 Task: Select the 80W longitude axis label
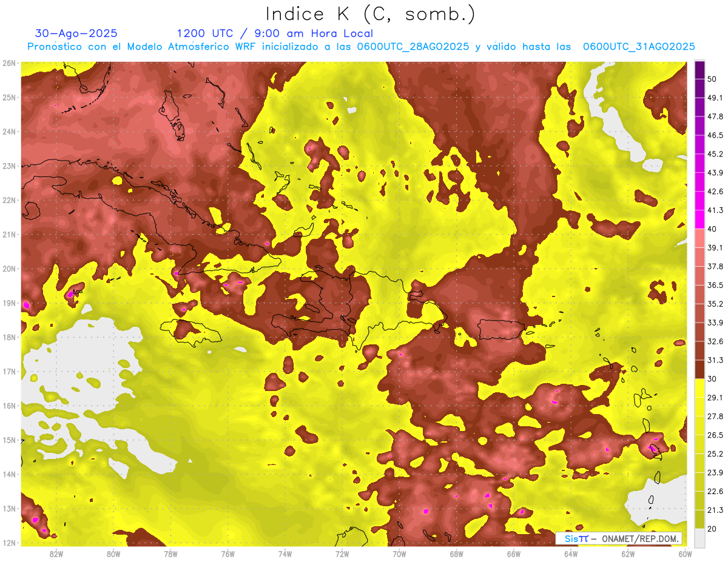[113, 554]
